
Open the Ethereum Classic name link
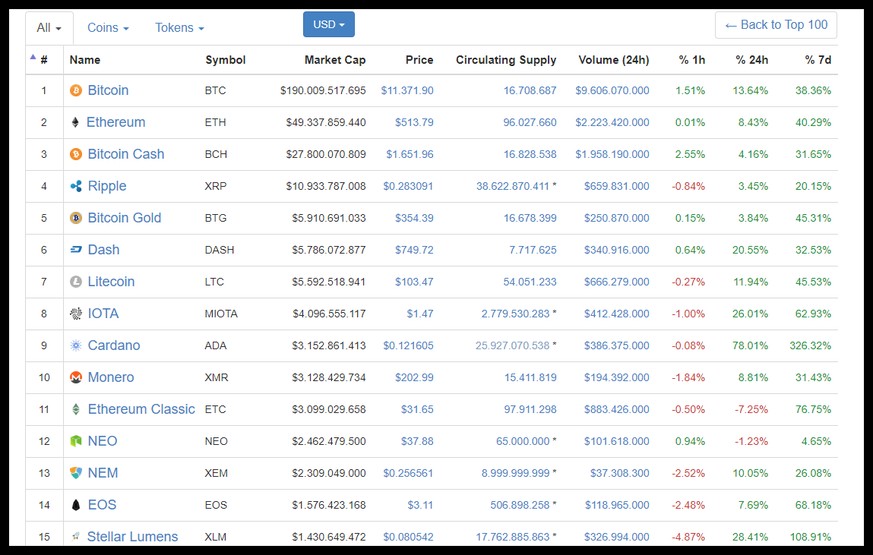[x=141, y=409]
